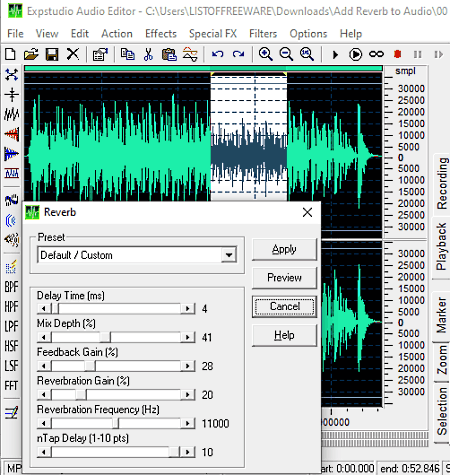This screenshot has height=475, width=450.
Task: Open the File menu
Action: [15, 34]
